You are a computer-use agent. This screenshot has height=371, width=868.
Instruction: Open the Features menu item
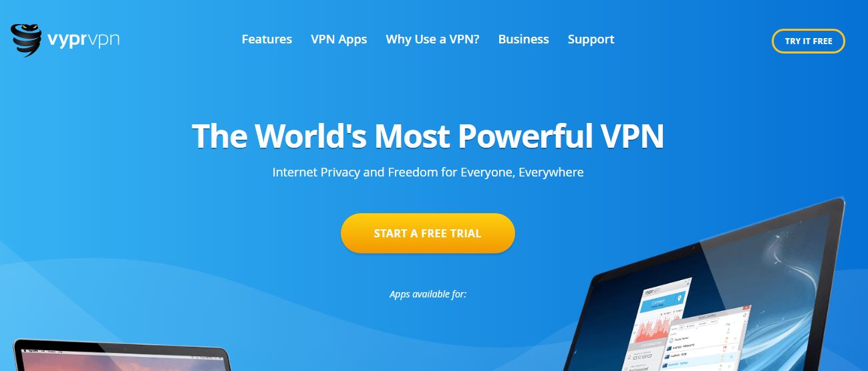[x=267, y=39]
